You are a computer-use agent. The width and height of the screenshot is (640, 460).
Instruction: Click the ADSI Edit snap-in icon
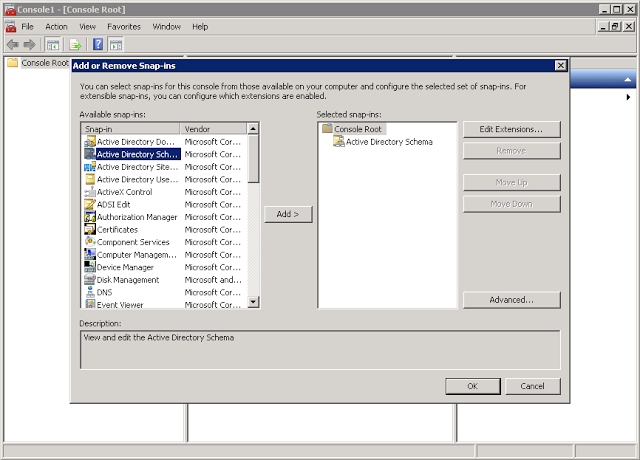click(x=90, y=204)
